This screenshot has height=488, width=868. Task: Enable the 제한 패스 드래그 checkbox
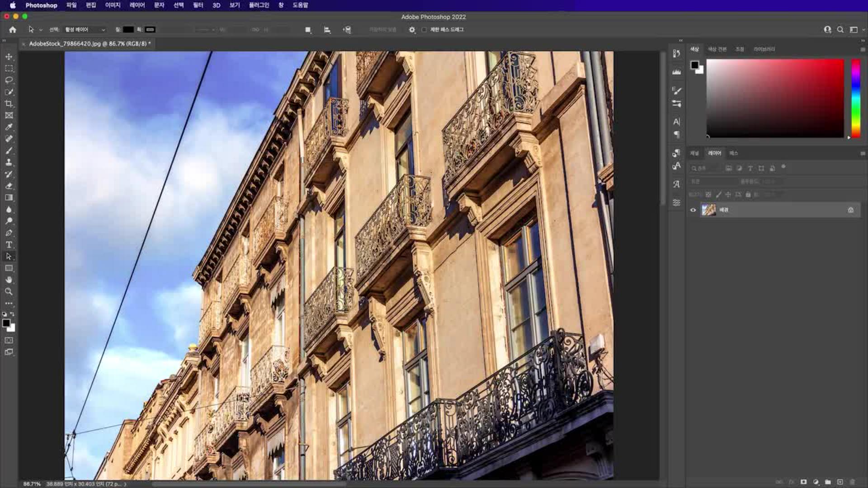pyautogui.click(x=424, y=30)
